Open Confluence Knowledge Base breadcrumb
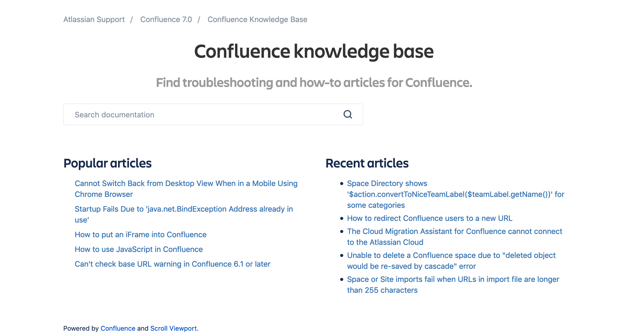This screenshot has width=644, height=335. (x=257, y=20)
